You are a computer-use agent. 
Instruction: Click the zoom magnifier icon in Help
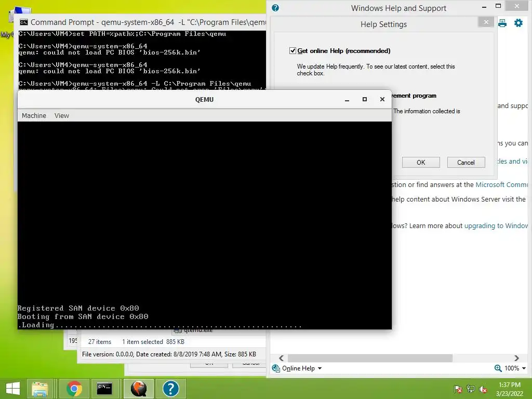498,368
